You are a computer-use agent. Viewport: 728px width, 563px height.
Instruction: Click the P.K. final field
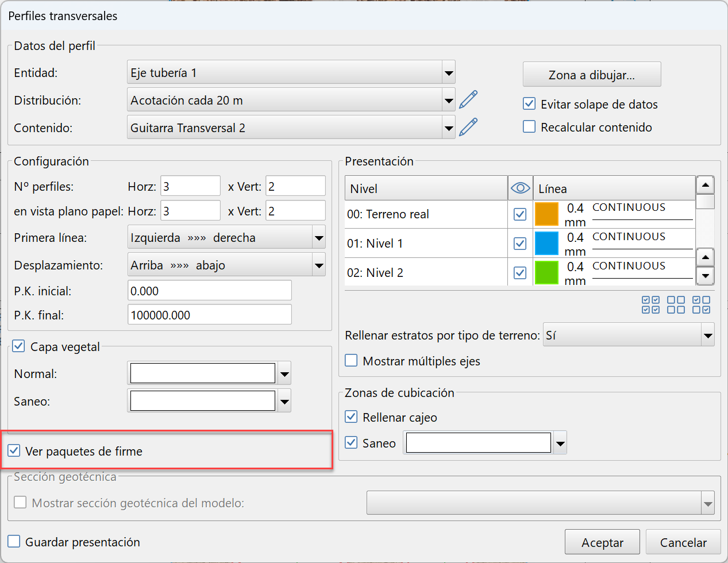pos(209,315)
